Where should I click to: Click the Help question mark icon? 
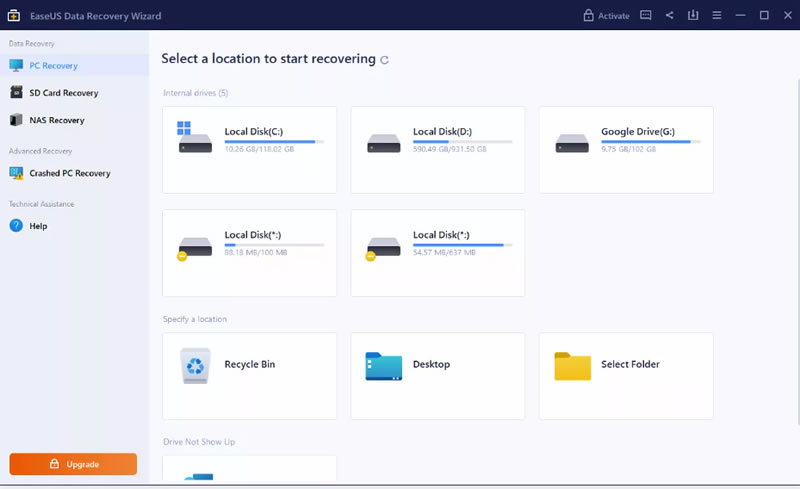[x=16, y=226]
